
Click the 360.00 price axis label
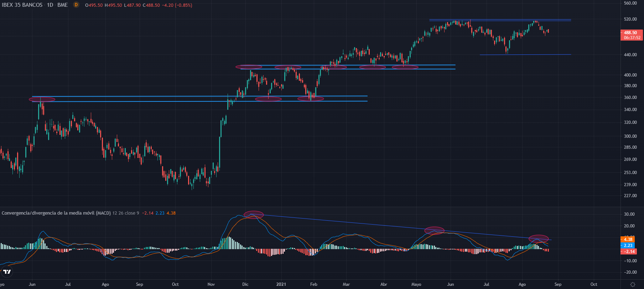coord(630,98)
